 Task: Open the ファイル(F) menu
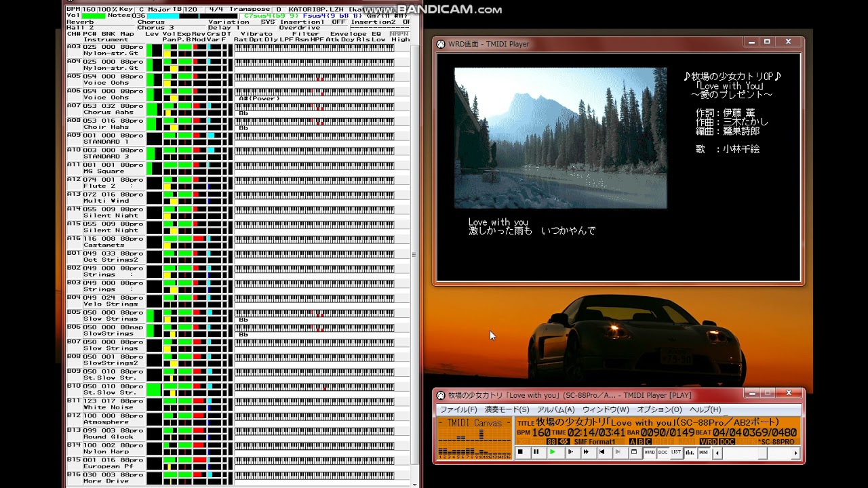(x=458, y=409)
